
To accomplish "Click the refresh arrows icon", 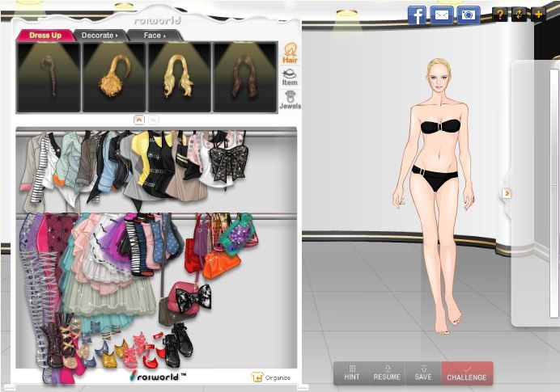I will (x=519, y=15).
